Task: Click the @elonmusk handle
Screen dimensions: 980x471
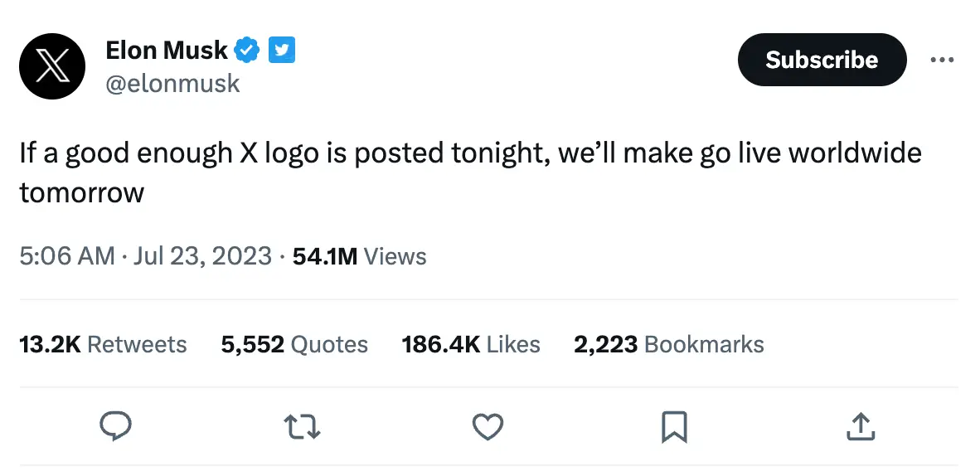Action: pyautogui.click(x=172, y=83)
